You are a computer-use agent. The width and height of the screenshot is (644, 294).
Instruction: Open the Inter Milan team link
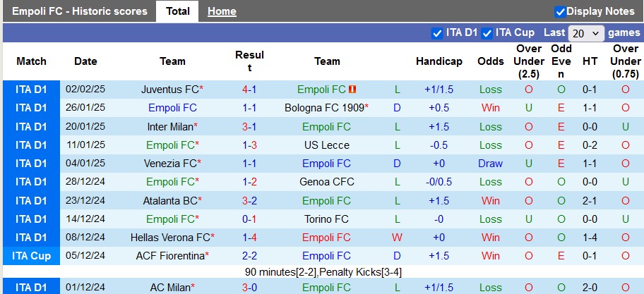pyautogui.click(x=170, y=127)
